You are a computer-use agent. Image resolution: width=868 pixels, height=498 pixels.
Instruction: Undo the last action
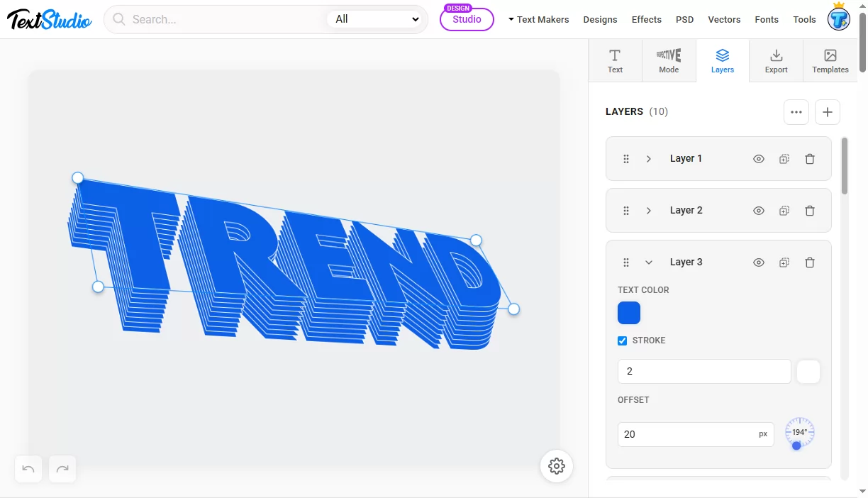(28, 469)
